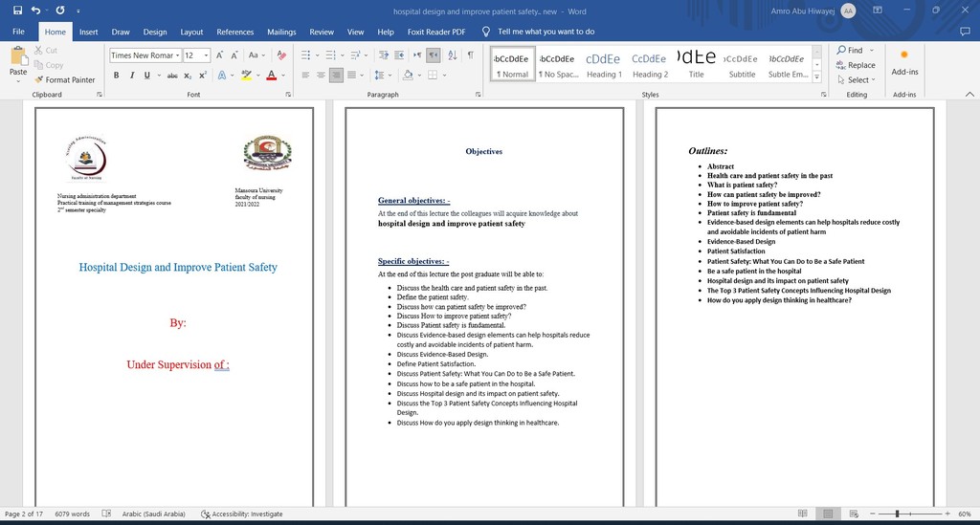
Task: Repeat the last action in Quick Access toolbar
Action: pyautogui.click(x=60, y=10)
